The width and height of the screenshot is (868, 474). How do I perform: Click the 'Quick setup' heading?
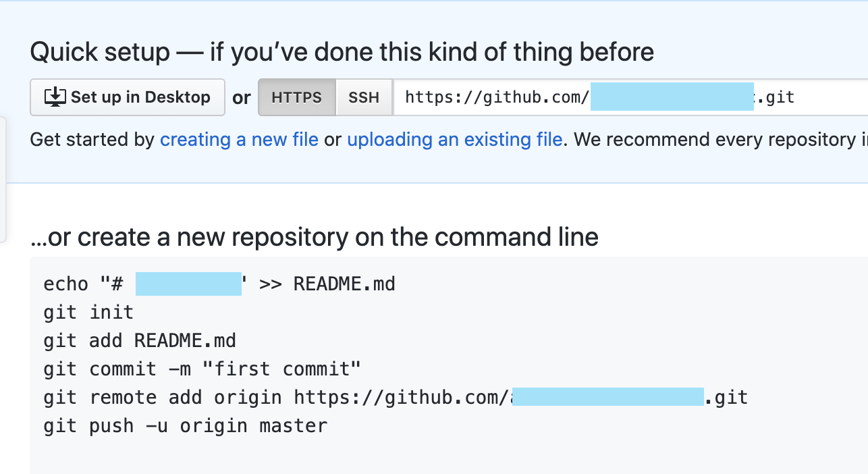(x=342, y=52)
